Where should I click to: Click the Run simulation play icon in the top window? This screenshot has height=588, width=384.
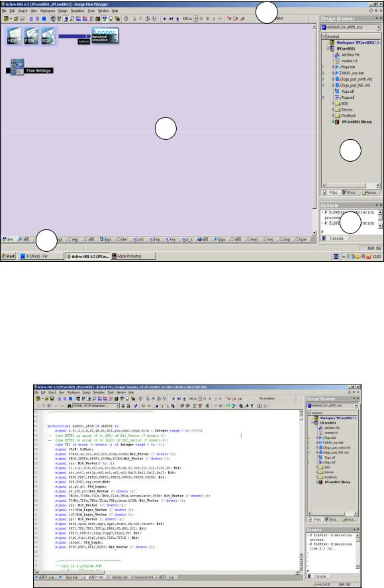pos(164,19)
